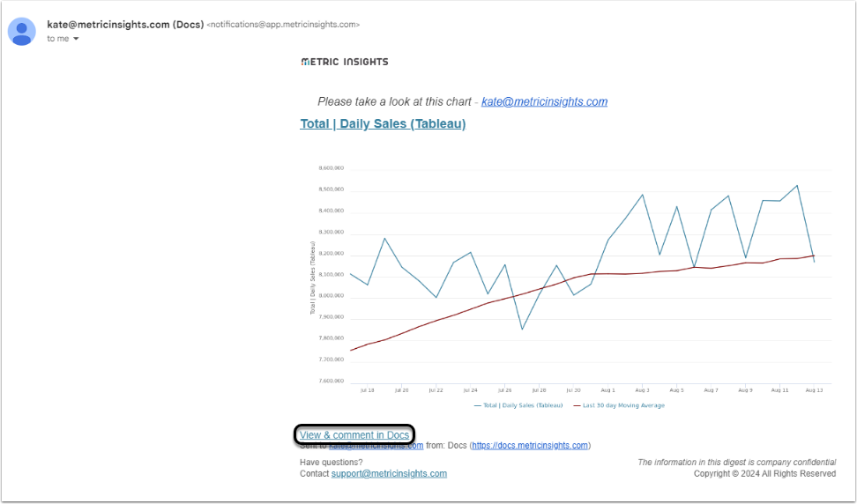857x504 pixels.
Task: Open the docs.metricinsights.com URL link
Action: (530, 446)
